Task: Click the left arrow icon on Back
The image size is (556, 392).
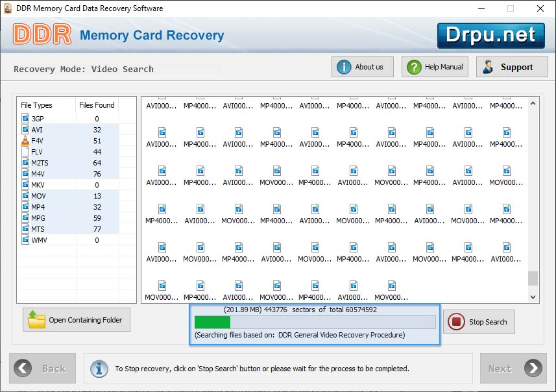Action: pos(23,368)
